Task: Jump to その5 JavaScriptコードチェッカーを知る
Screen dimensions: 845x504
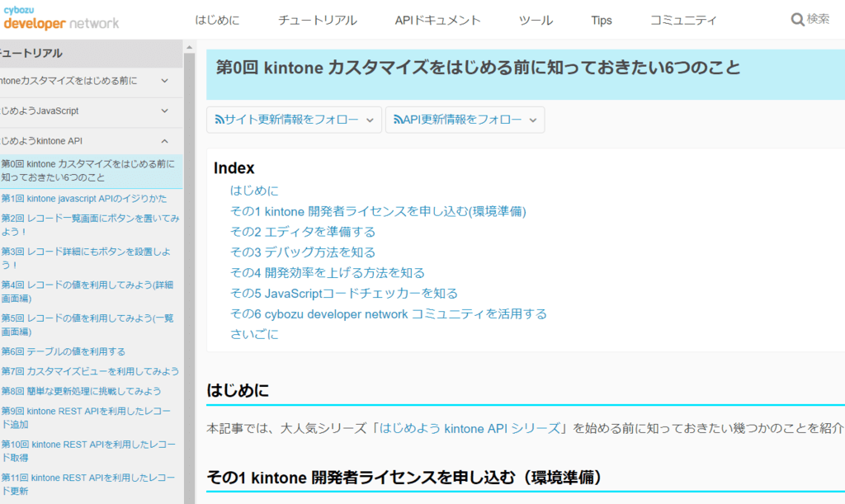Action: (344, 293)
